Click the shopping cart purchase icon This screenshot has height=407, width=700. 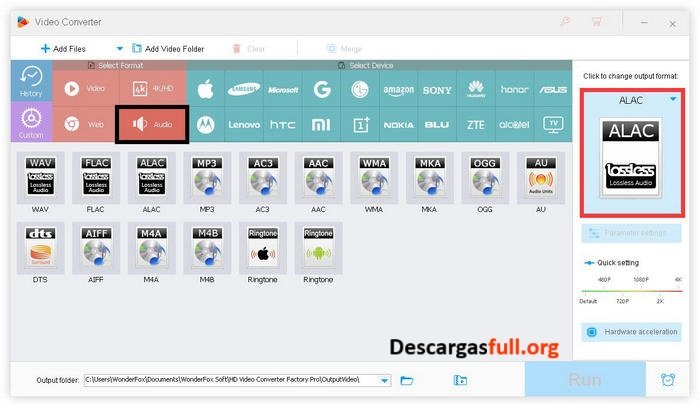coord(596,21)
